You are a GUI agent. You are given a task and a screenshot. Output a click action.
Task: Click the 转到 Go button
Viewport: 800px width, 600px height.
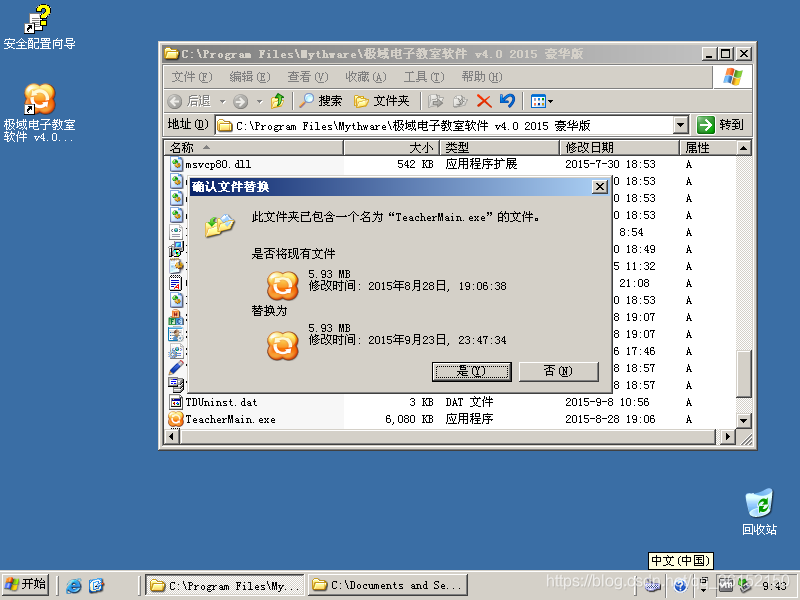720,124
